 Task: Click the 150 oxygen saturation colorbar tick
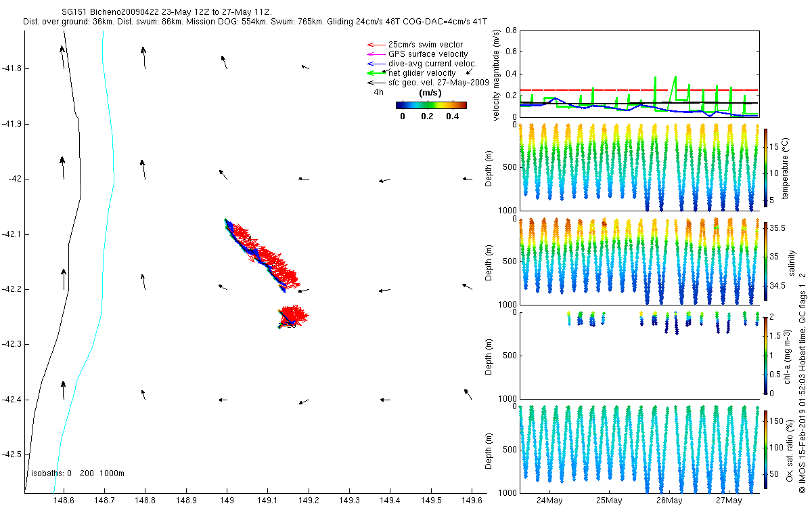[x=777, y=421]
